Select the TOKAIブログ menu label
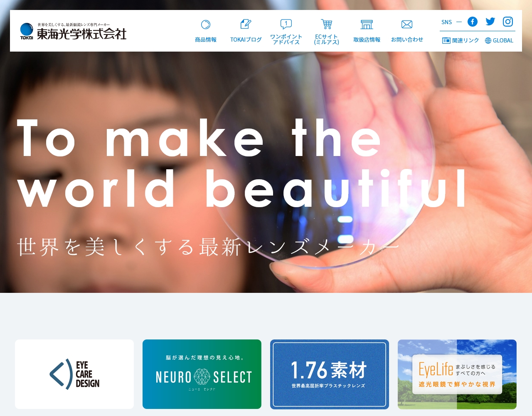Image resolution: width=532 pixels, height=416 pixels. [246, 40]
